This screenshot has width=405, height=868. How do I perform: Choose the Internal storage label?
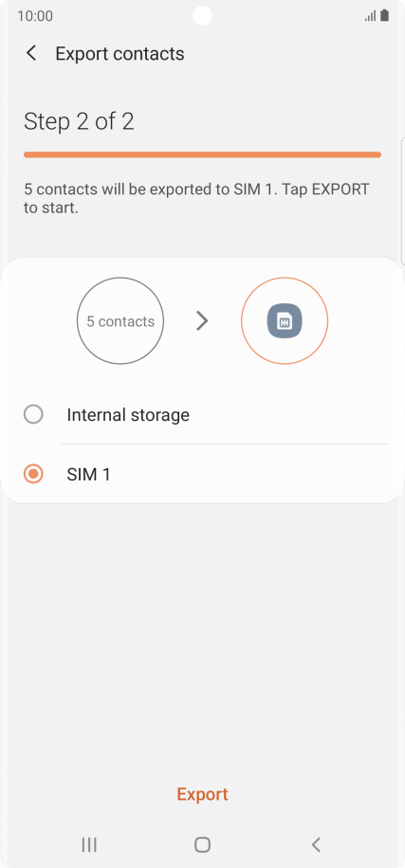point(128,415)
